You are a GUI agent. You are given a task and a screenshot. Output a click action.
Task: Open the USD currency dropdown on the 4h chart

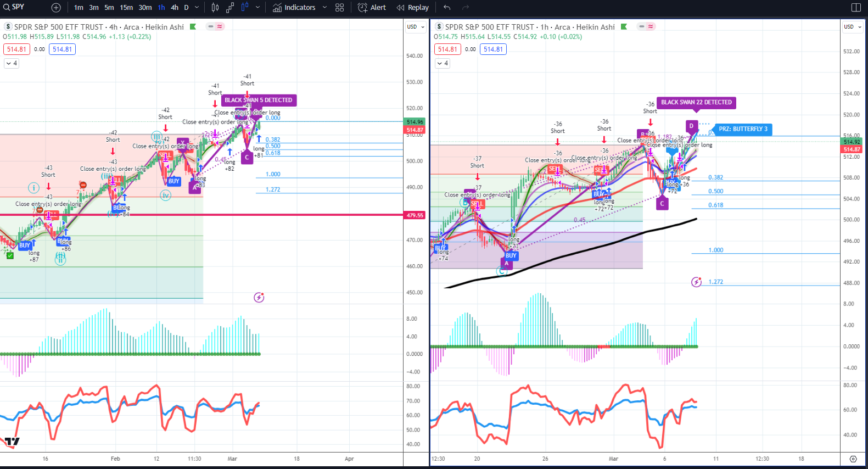click(x=415, y=26)
